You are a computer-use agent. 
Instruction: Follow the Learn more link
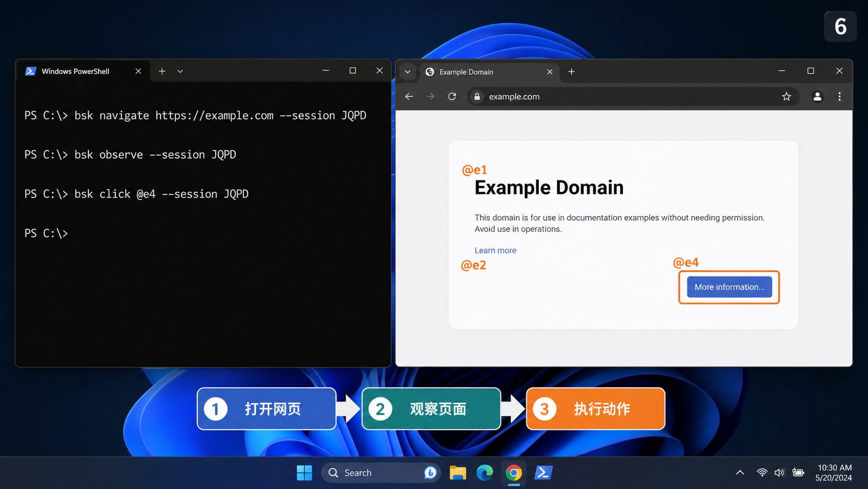point(495,250)
